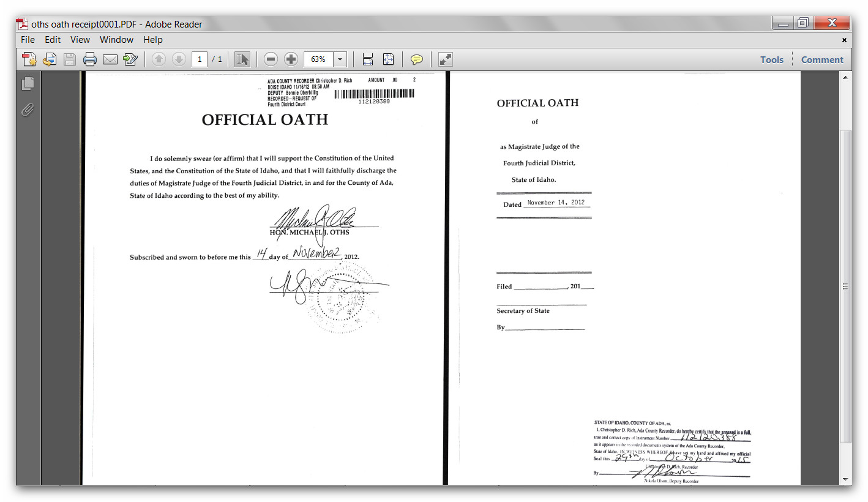Click the vertical scrollbar thumb
868x502 pixels.
(x=846, y=286)
